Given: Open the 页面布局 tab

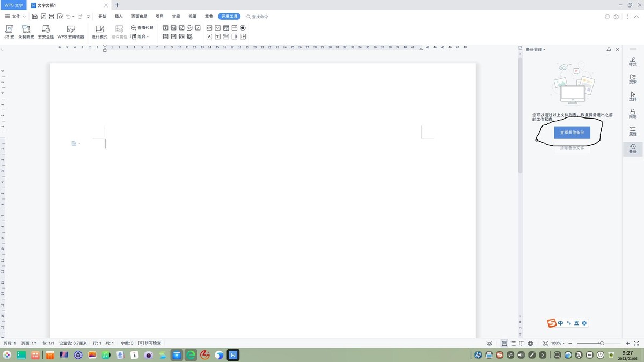Looking at the screenshot, I should (139, 17).
